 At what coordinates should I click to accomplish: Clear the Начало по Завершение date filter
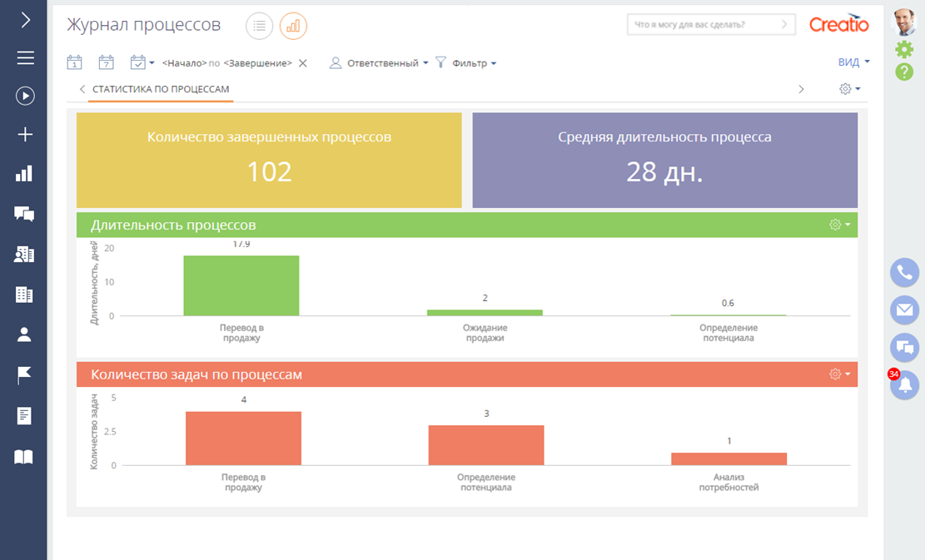(303, 63)
